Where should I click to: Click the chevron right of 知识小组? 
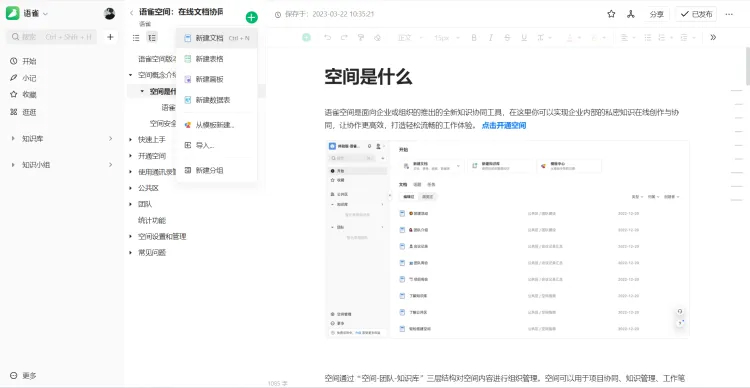(x=110, y=165)
